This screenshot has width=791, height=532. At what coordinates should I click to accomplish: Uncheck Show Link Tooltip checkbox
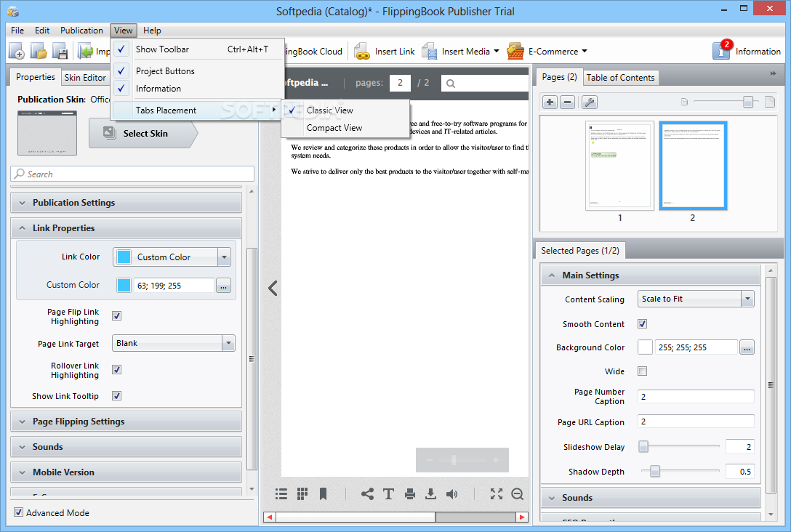click(116, 395)
